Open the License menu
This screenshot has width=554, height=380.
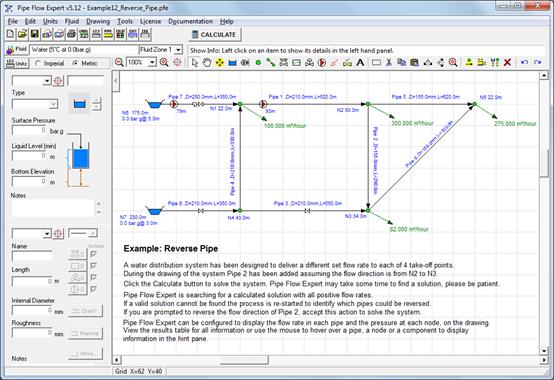(x=150, y=21)
